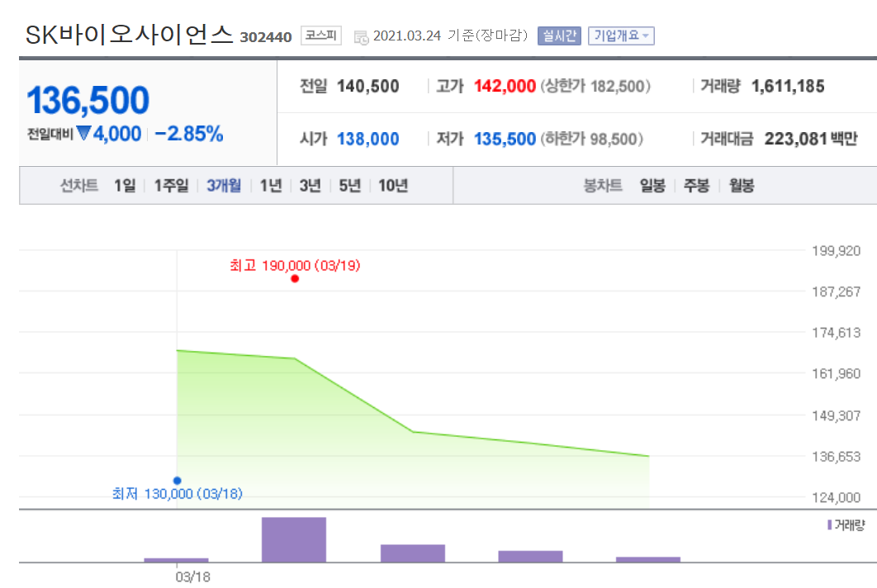Select the 1일 line chart tab
Viewport: 877px width, 588px height.
click(125, 185)
